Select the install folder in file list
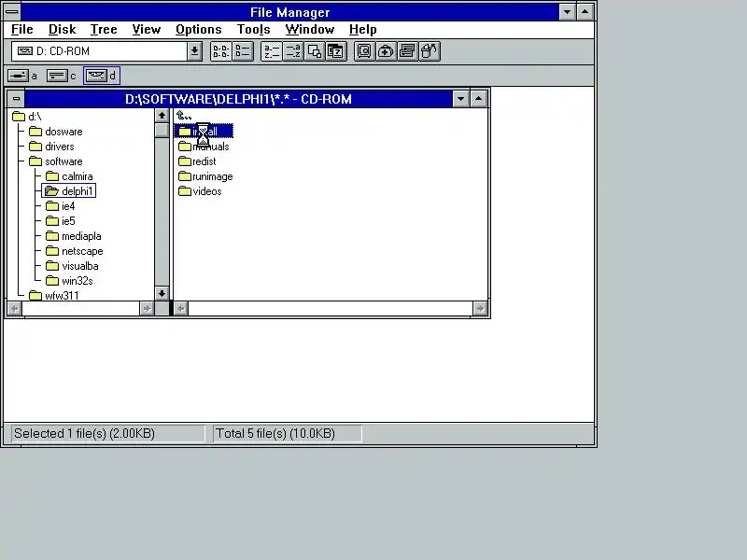This screenshot has height=560, width=747. (204, 132)
